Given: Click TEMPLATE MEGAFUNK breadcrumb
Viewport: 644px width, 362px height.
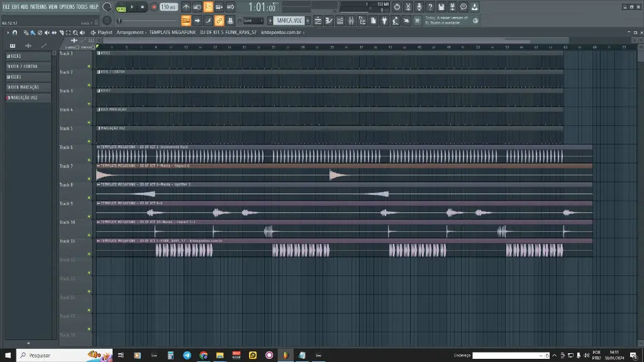Looking at the screenshot, I should pyautogui.click(x=172, y=33).
